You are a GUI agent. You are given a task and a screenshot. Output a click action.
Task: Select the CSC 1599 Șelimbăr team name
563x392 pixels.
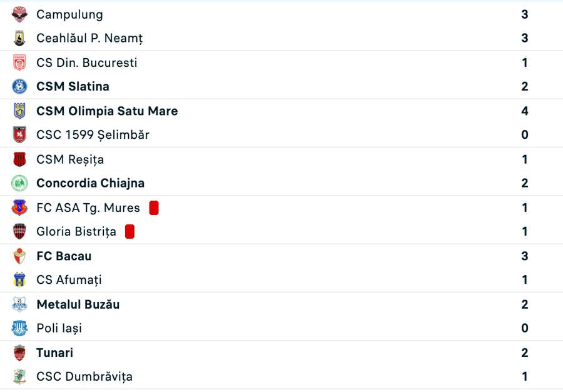91,134
